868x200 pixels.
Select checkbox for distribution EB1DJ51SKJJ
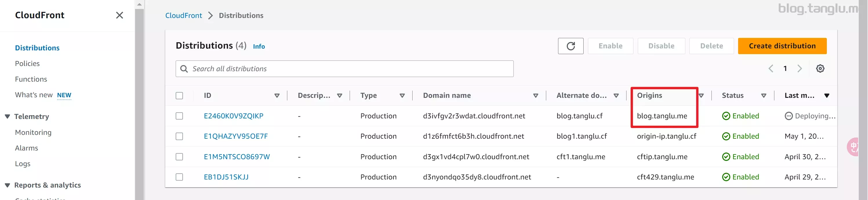[179, 177]
